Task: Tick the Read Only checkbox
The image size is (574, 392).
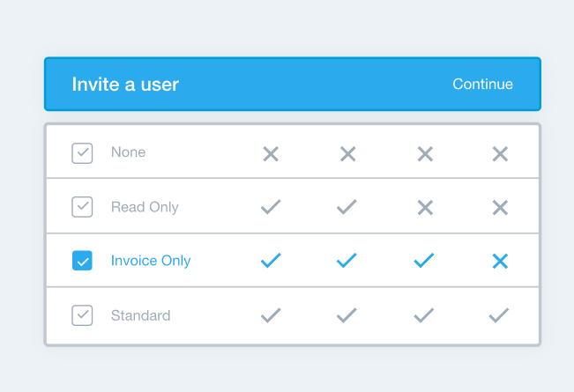Action: (x=82, y=207)
